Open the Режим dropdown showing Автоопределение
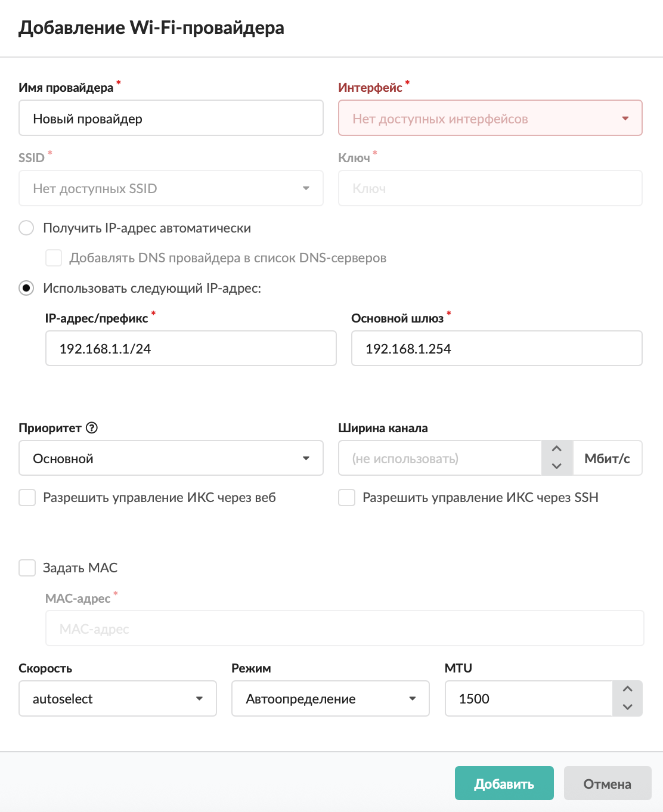 [x=330, y=699]
